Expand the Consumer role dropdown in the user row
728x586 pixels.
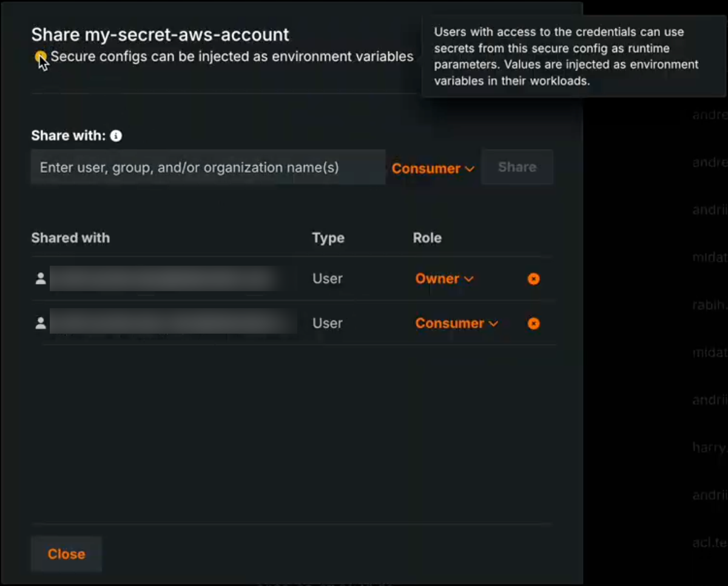click(x=456, y=324)
